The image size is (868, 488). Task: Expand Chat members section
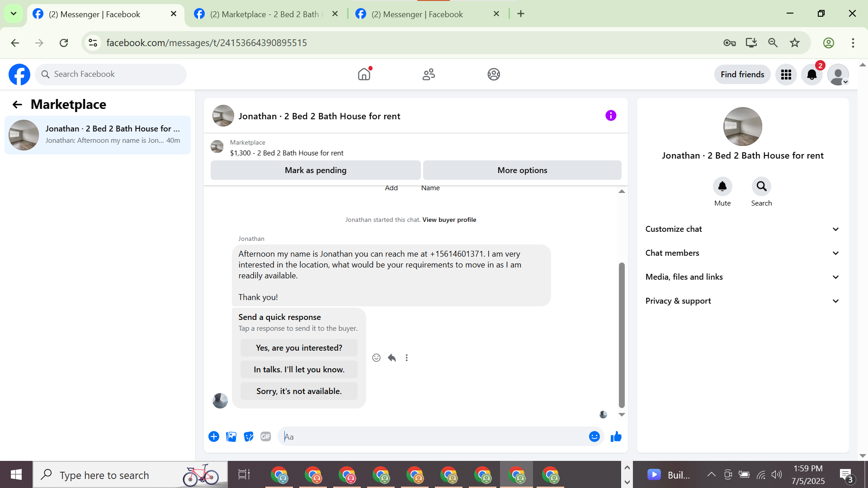tap(742, 253)
